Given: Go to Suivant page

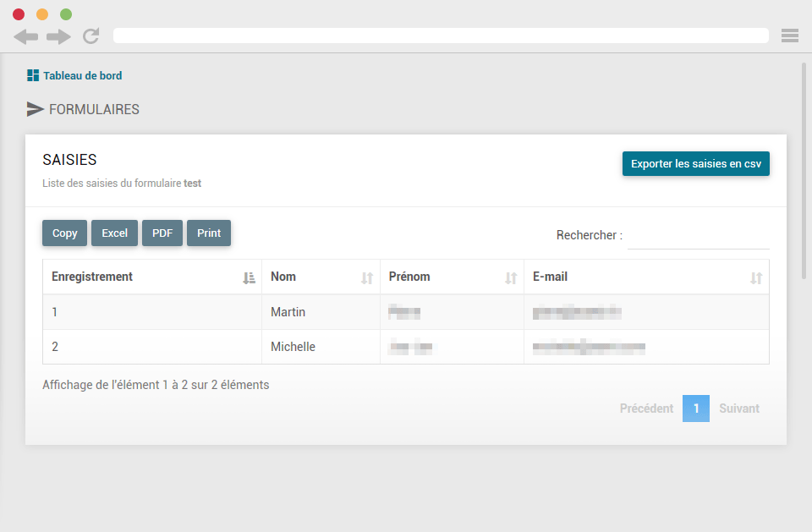Looking at the screenshot, I should tap(739, 409).
